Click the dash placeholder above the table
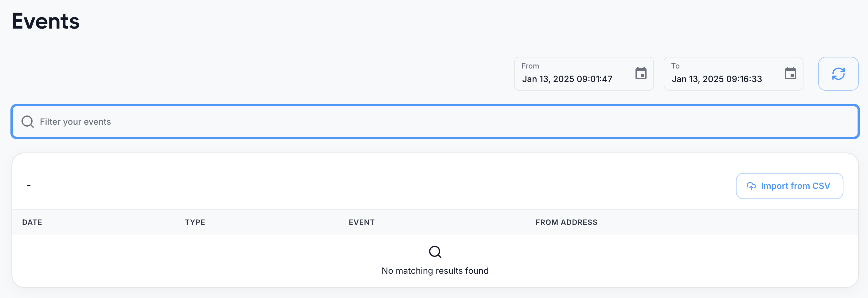 tap(29, 186)
